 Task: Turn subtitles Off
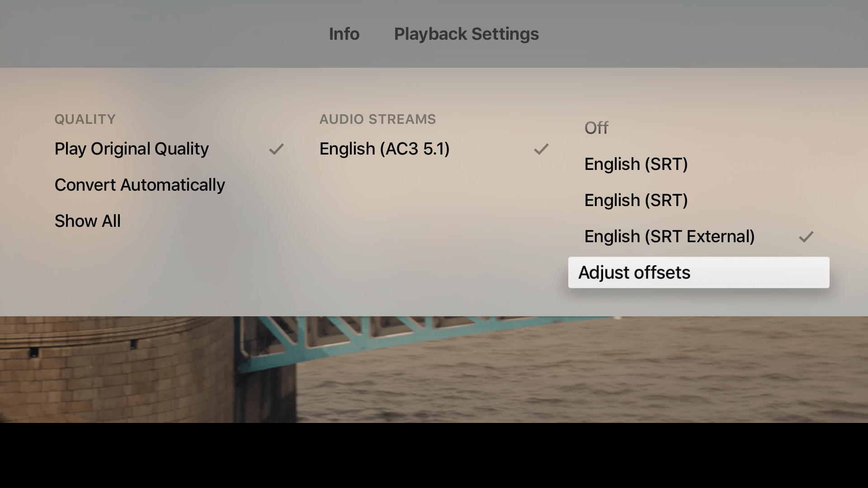coord(596,128)
